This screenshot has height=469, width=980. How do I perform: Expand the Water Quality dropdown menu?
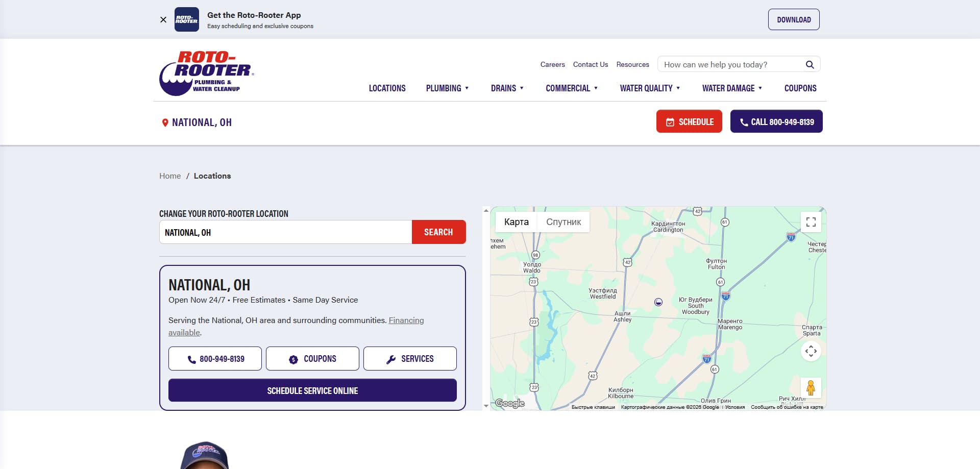650,88
